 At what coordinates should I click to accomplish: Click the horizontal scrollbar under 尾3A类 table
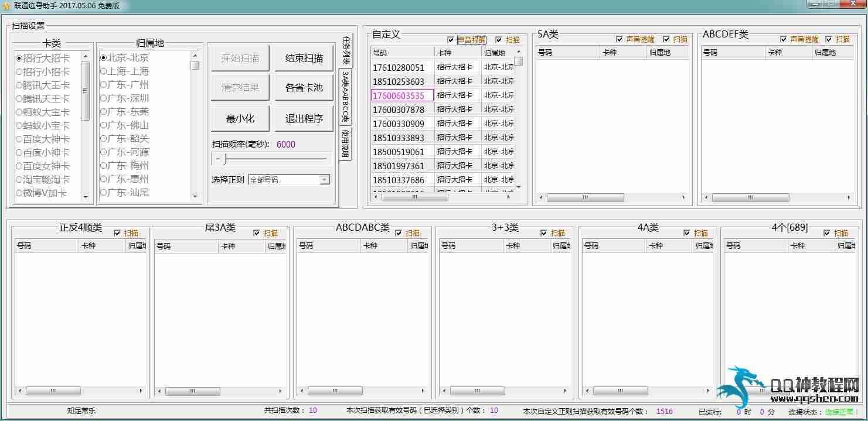click(x=220, y=392)
